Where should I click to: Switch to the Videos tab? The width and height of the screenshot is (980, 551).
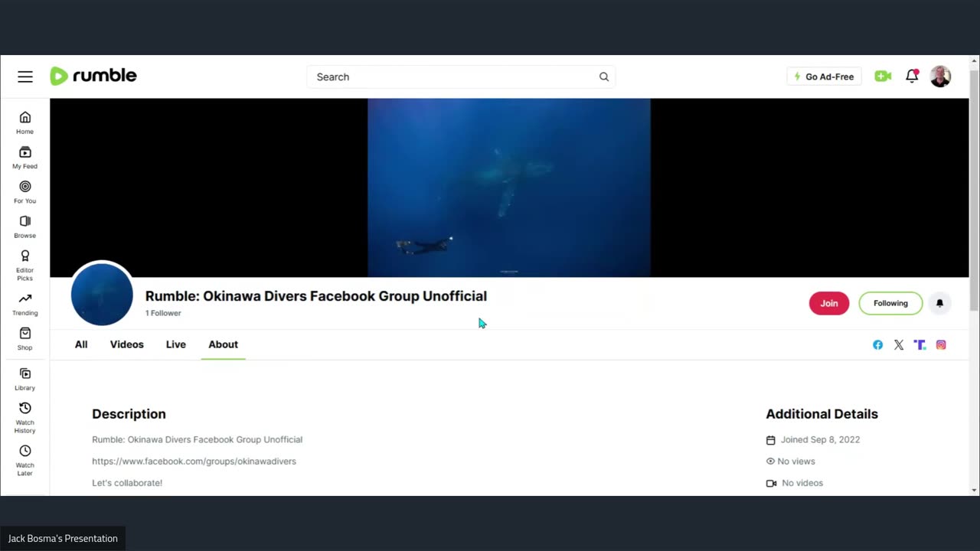127,344
